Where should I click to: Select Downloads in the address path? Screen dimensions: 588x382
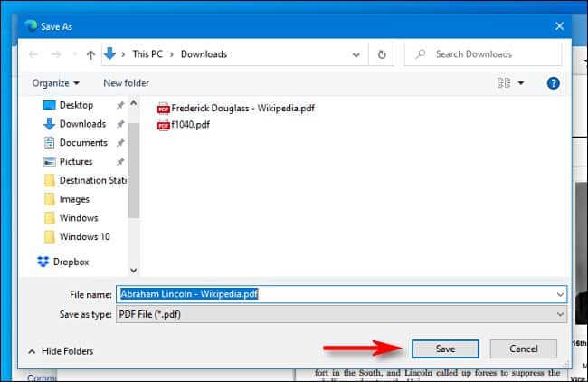click(204, 54)
